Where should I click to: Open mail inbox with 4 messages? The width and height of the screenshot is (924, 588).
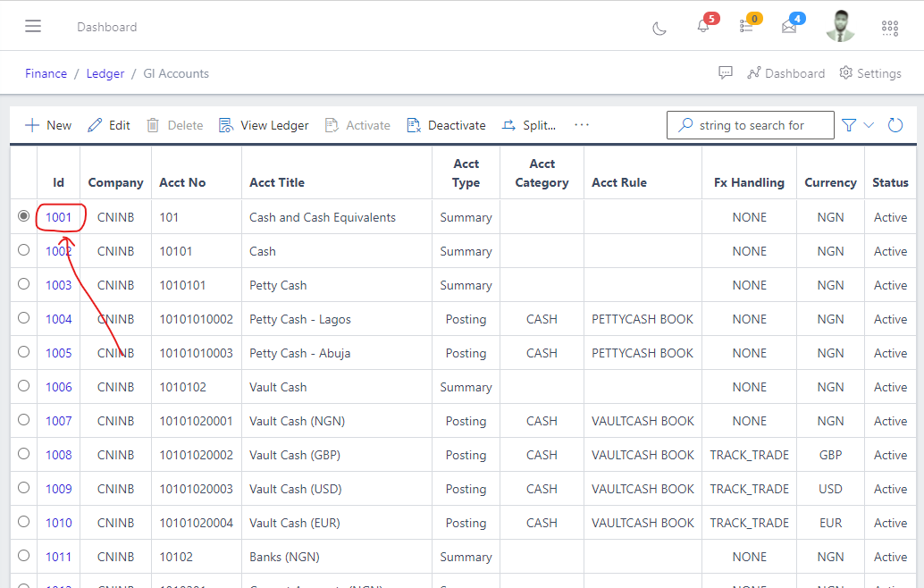(x=789, y=27)
